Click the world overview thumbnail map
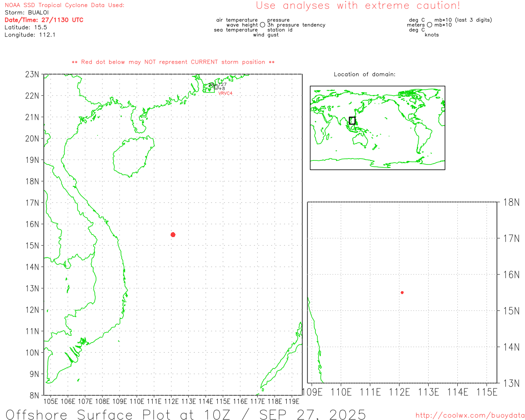The image size is (525, 420). click(377, 128)
